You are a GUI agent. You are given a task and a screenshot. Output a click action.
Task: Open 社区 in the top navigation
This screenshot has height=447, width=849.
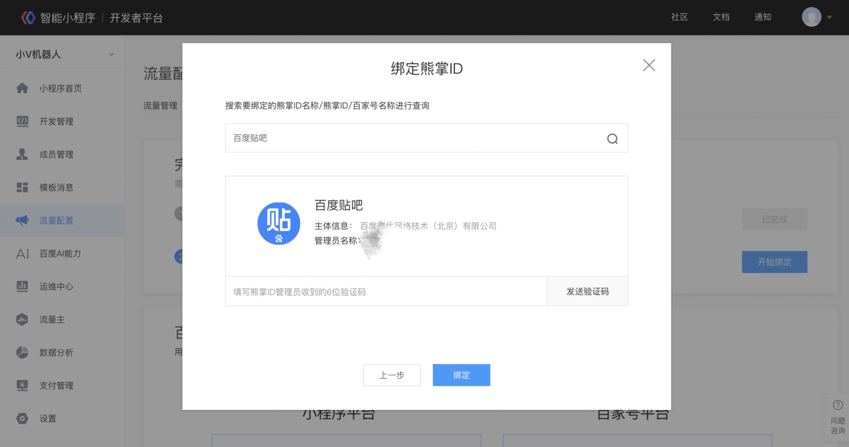680,17
